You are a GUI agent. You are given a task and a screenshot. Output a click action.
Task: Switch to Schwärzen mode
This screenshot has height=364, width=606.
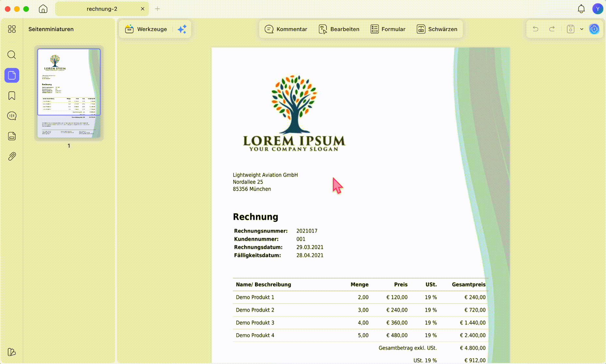pyautogui.click(x=437, y=29)
